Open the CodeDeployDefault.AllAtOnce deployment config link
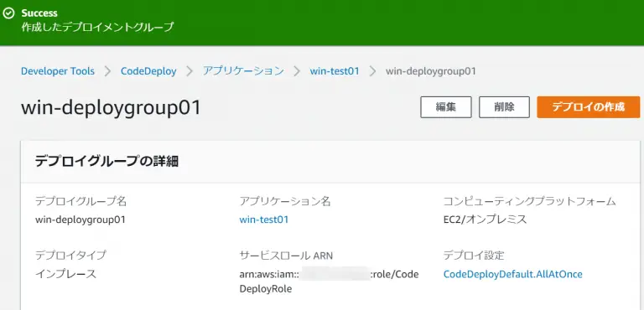644x310 pixels. tap(512, 274)
